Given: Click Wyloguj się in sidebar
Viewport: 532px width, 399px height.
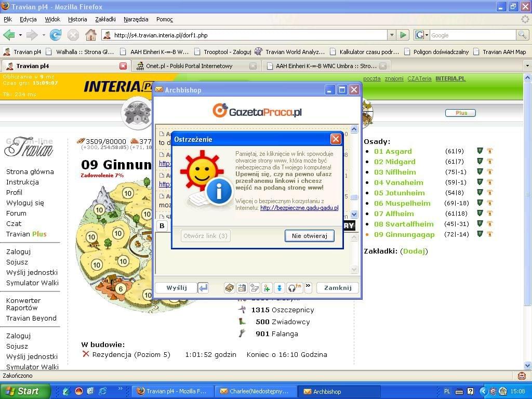Looking at the screenshot, I should coord(25,203).
